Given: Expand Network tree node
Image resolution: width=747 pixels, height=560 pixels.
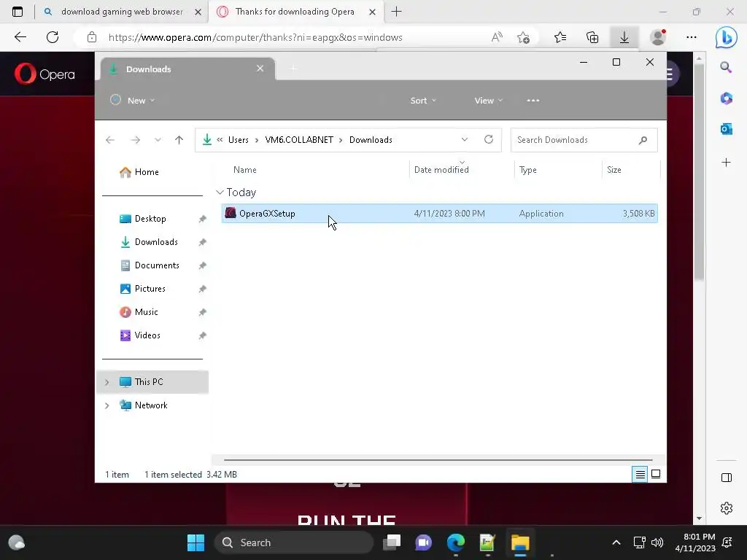Looking at the screenshot, I should tap(107, 405).
